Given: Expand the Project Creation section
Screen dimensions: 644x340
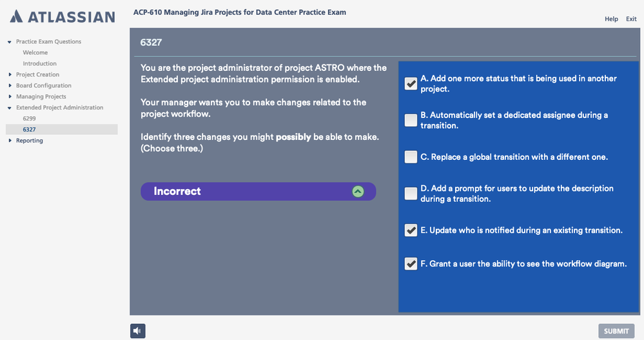Looking at the screenshot, I should pos(10,74).
